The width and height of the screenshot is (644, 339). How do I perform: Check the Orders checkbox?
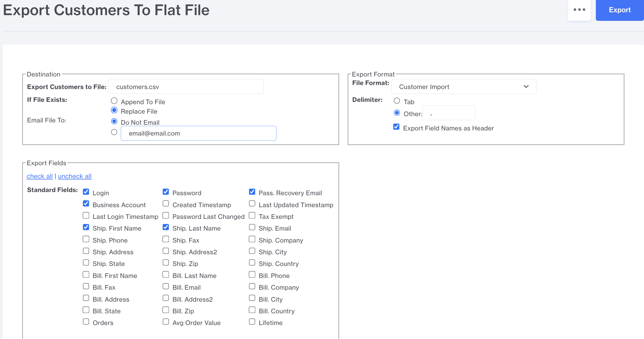(86, 322)
